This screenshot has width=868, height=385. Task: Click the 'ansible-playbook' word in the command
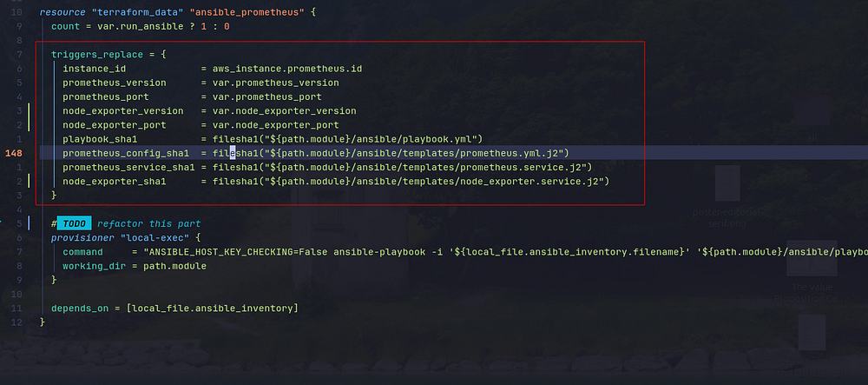(x=380, y=252)
